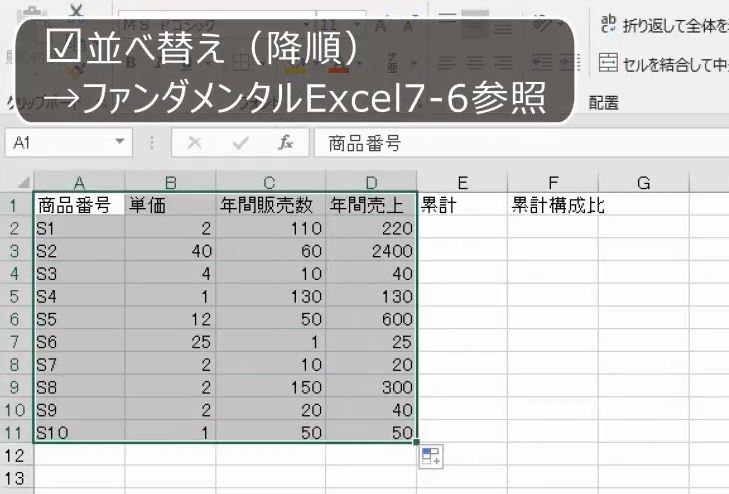This screenshot has width=729, height=494.
Task: Click the cell containing S3
Action: point(79,273)
